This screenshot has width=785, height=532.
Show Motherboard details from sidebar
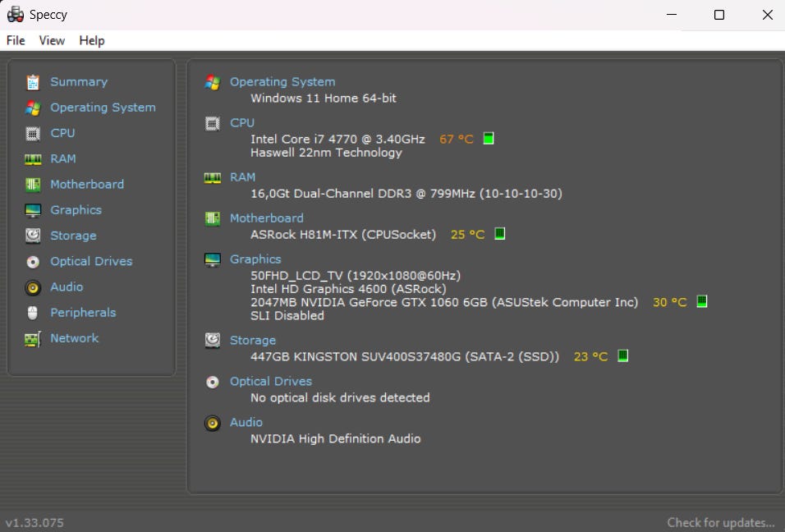(87, 184)
